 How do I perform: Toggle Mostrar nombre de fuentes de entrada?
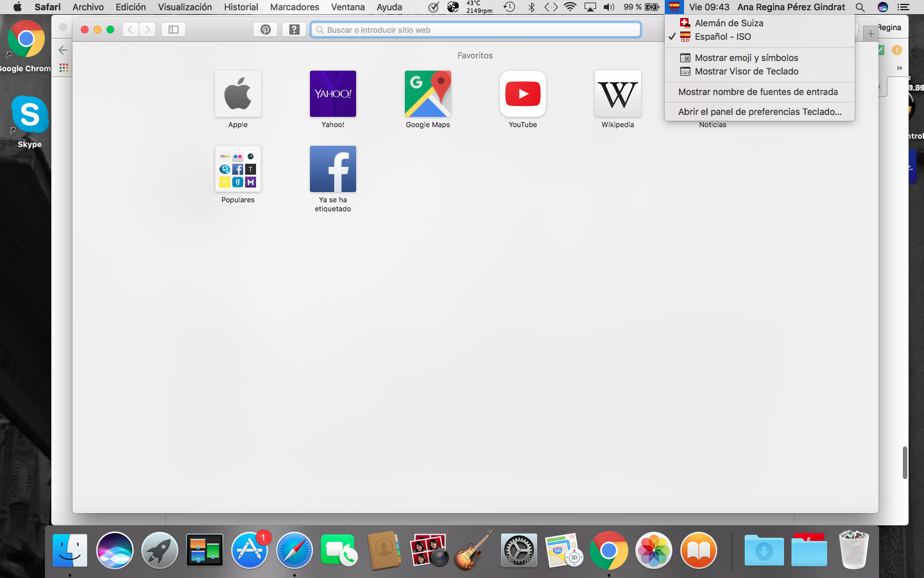coord(760,92)
